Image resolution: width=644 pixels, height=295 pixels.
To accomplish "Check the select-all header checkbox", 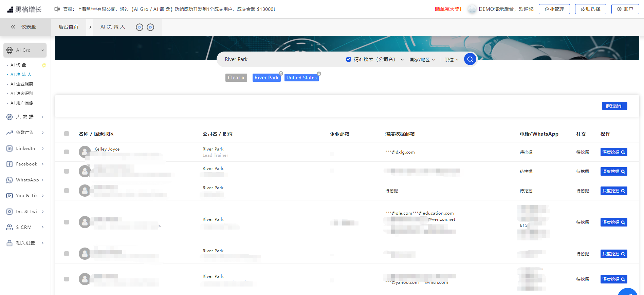I will (x=67, y=134).
